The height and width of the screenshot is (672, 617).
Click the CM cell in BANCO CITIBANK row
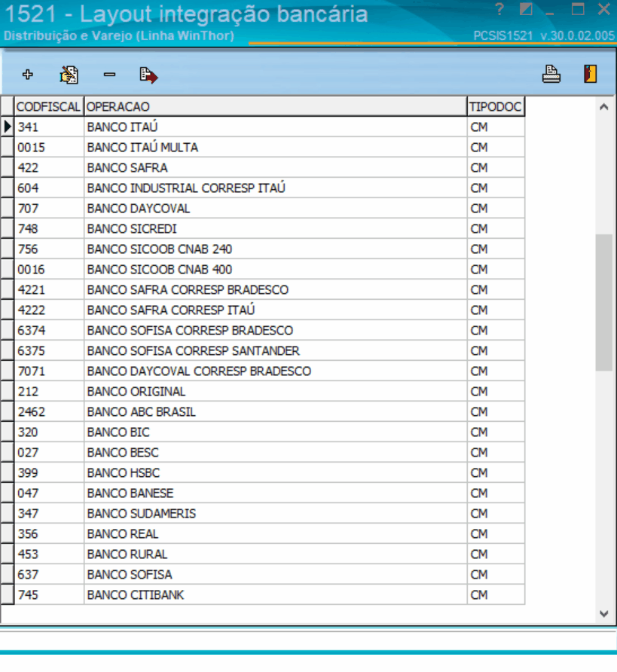pos(496,595)
